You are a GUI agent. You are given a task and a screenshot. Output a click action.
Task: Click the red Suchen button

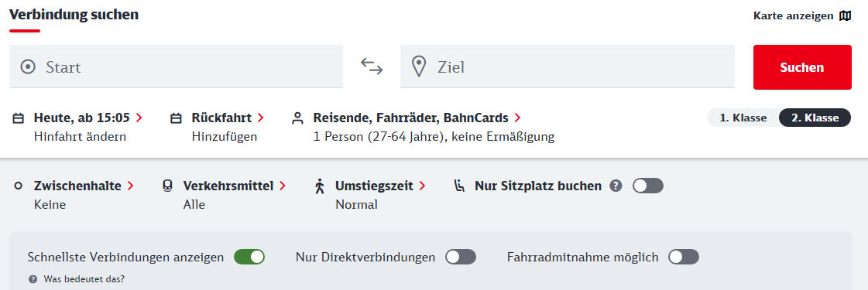[802, 67]
